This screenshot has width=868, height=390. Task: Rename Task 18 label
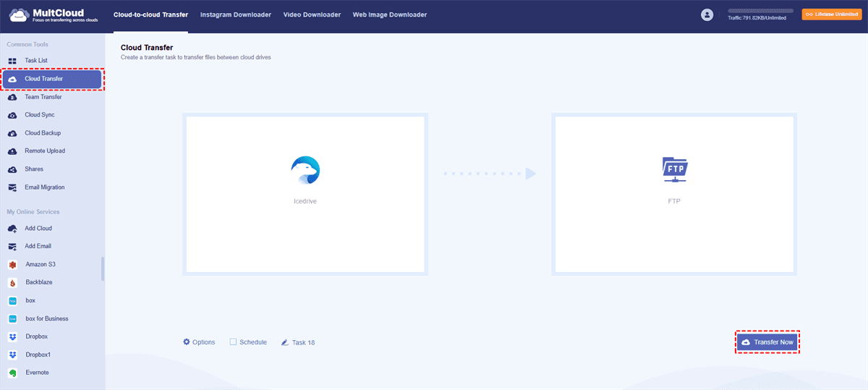click(303, 343)
